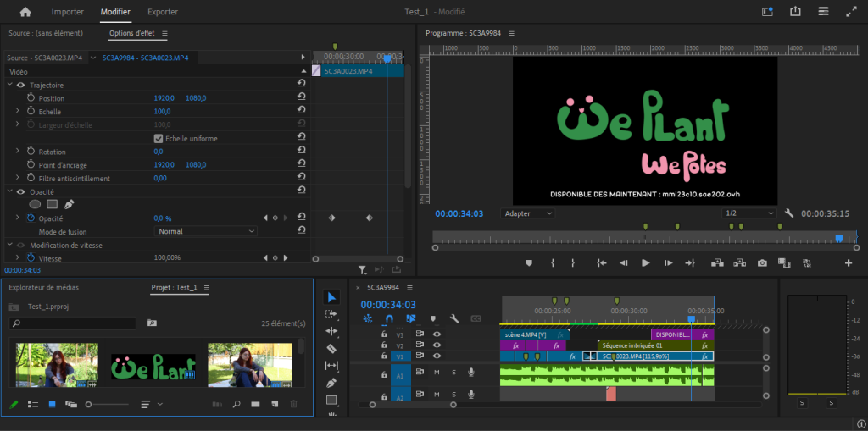
Task: Open the Adapter zoom level dropdown
Action: (x=527, y=213)
